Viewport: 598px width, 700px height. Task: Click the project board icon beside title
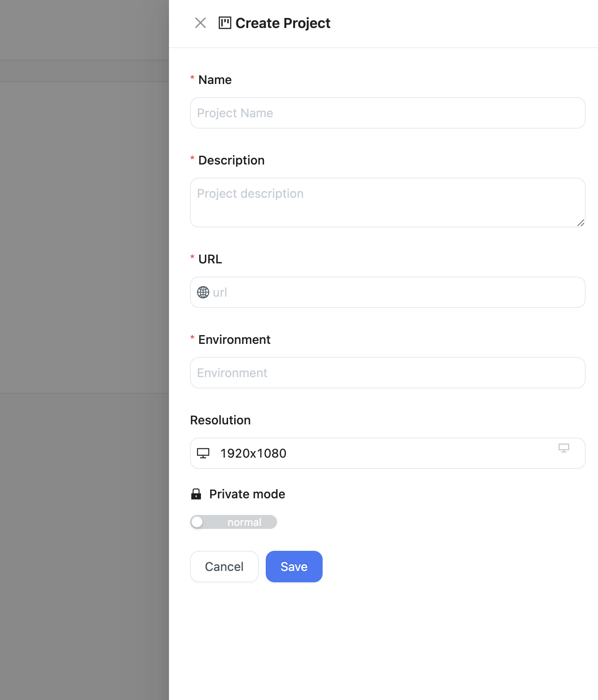tap(225, 23)
